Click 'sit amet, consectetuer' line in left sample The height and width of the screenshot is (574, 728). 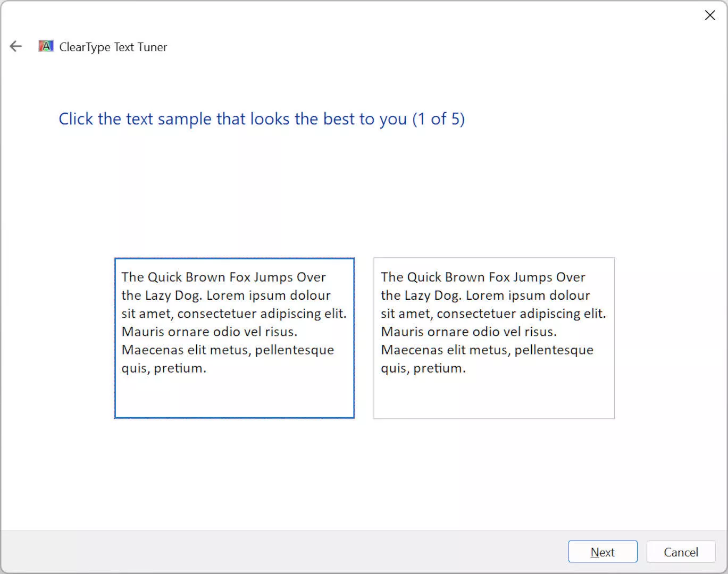coord(233,314)
